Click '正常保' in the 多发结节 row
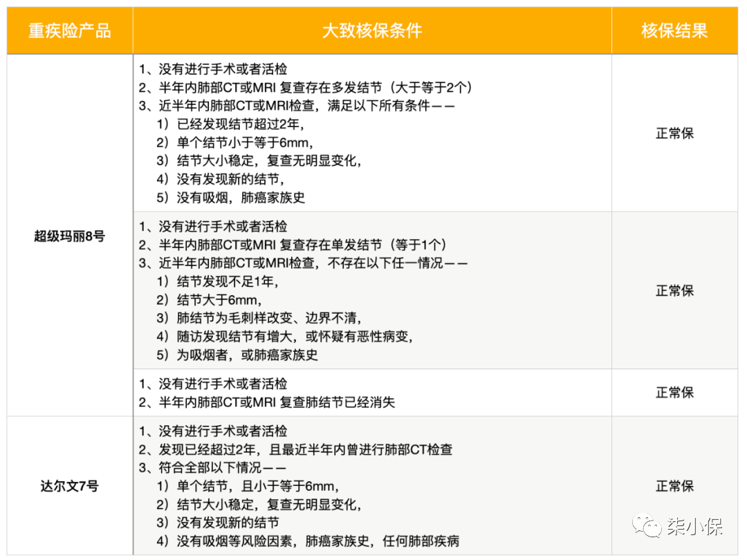This screenshot has height=560, width=747. [674, 133]
